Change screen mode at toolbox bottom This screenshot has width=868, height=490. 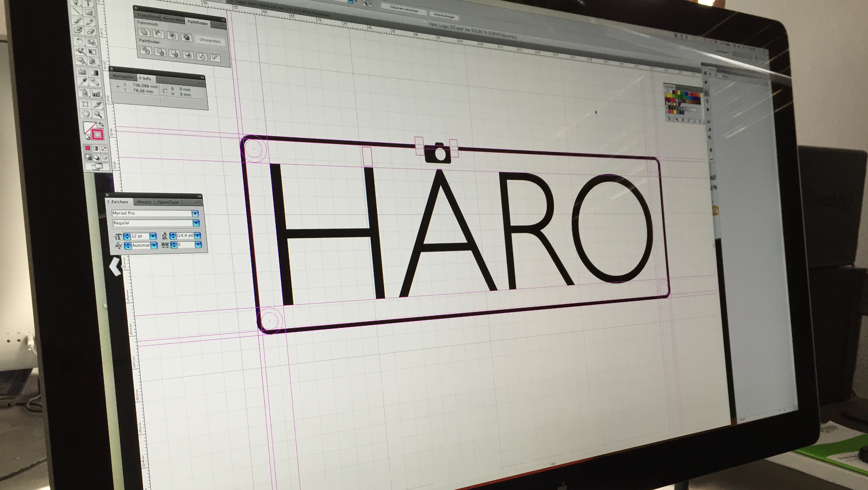pyautogui.click(x=98, y=166)
